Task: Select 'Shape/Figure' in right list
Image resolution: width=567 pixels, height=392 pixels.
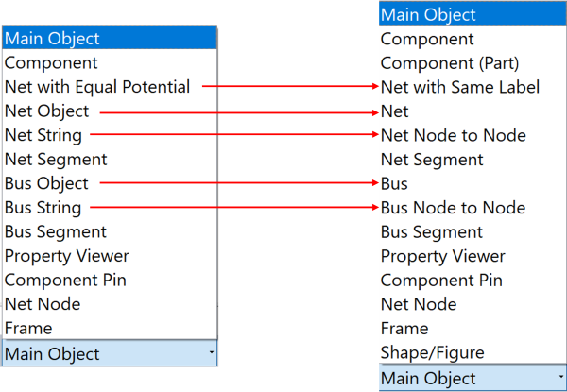Action: tap(433, 352)
